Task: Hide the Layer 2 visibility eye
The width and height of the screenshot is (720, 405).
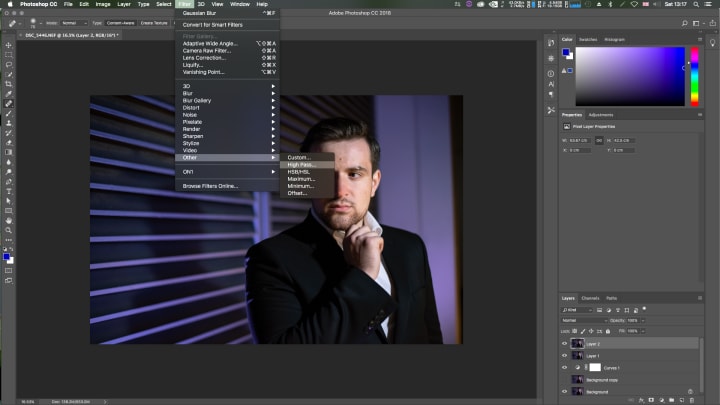Action: click(564, 343)
